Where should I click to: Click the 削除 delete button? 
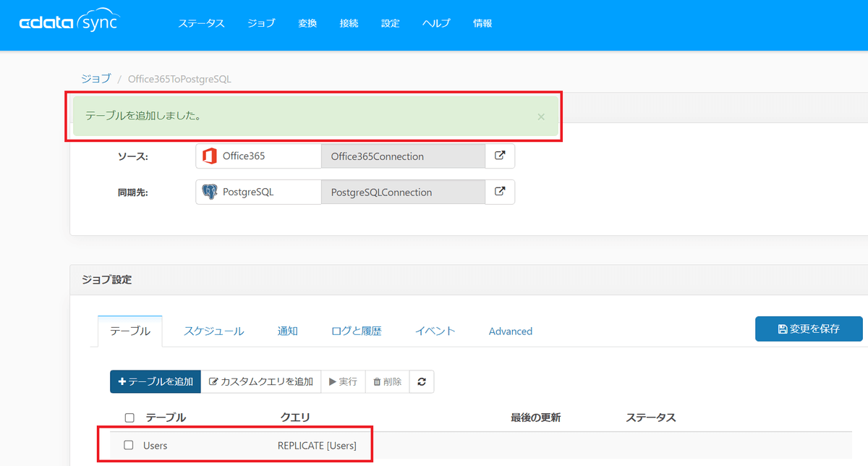click(387, 381)
